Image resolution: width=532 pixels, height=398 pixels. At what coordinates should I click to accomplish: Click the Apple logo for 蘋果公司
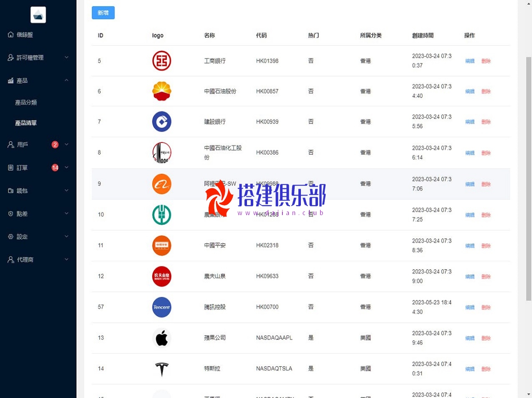(162, 338)
